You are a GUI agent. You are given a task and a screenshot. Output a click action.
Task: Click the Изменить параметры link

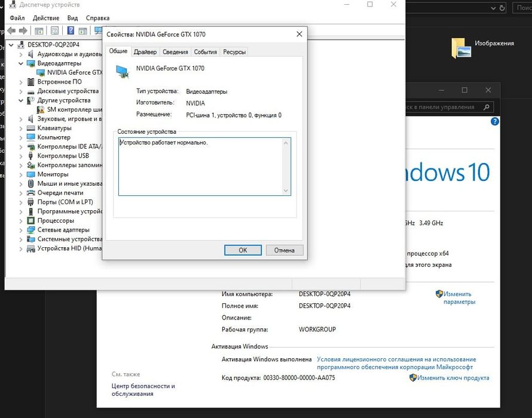[x=460, y=298]
